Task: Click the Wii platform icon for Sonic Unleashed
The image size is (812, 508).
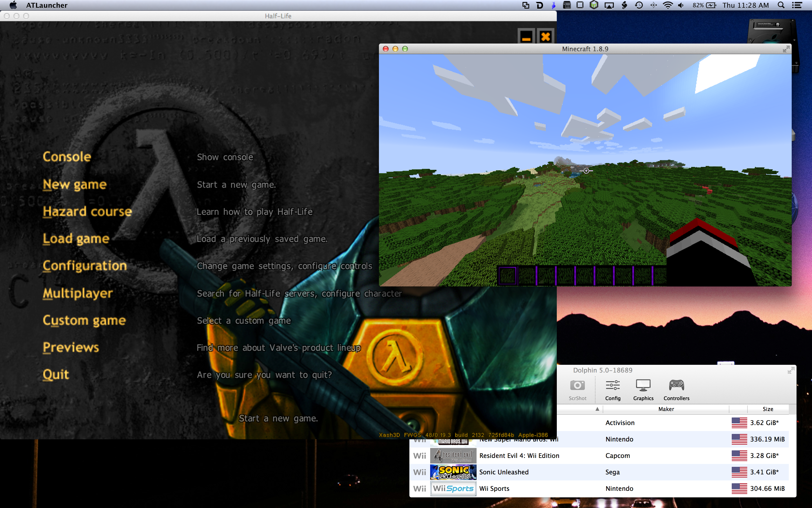Action: 420,472
